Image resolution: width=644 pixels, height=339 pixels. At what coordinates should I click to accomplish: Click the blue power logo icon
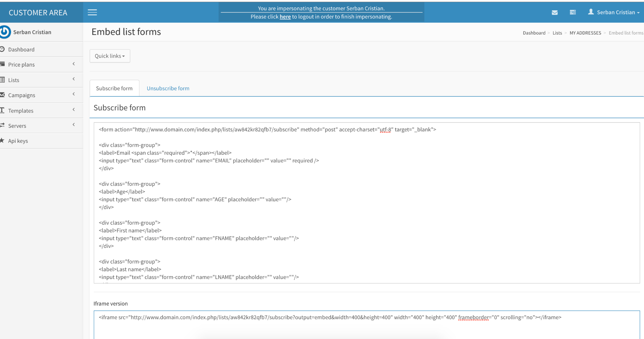click(x=5, y=32)
